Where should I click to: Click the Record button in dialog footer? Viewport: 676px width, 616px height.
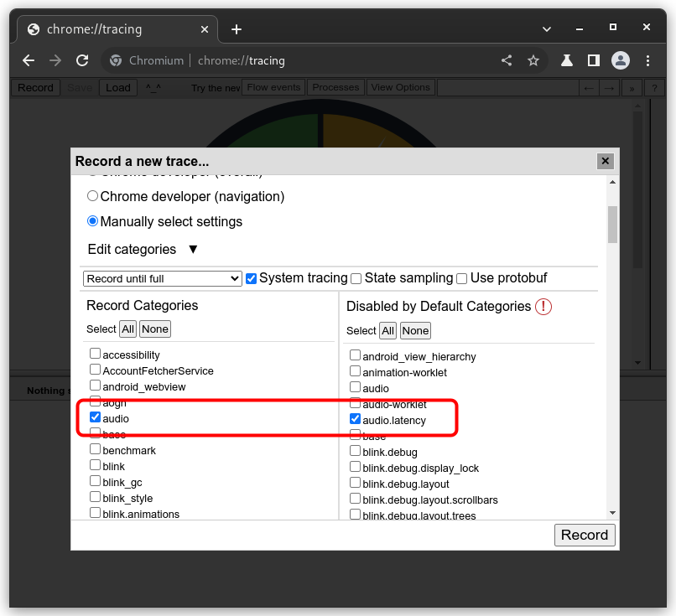pos(585,535)
